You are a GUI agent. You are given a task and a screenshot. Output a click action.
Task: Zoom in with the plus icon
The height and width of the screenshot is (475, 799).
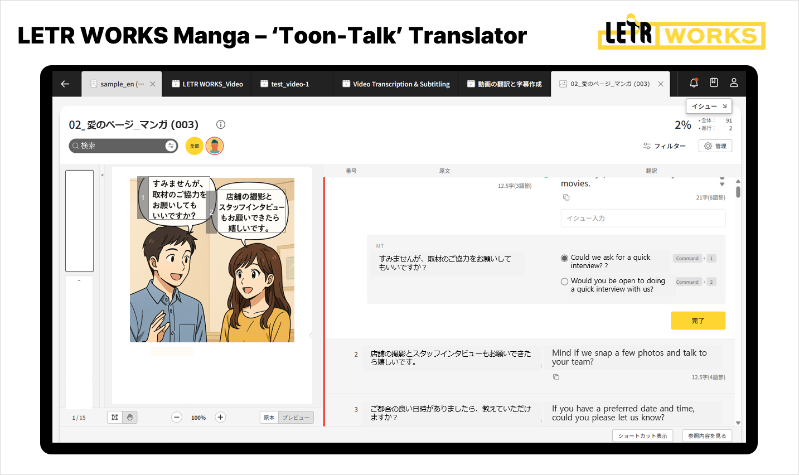click(220, 417)
